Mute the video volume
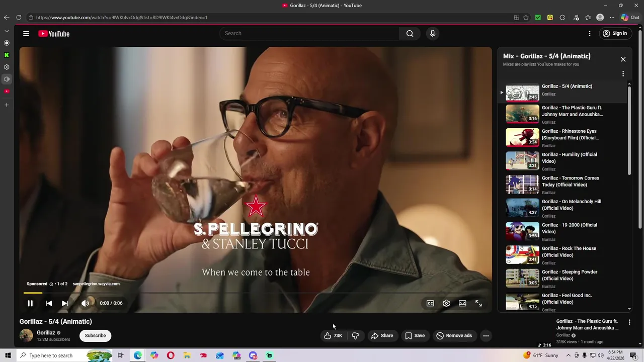 coord(85,303)
